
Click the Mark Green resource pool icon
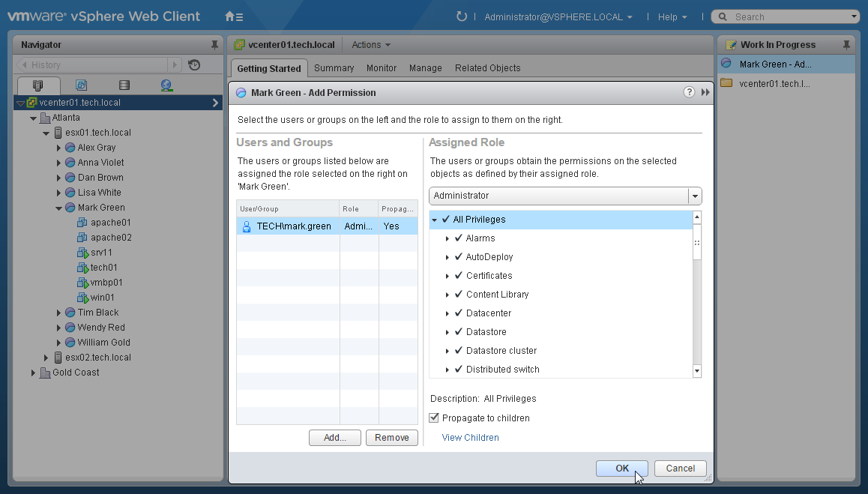[x=70, y=208]
